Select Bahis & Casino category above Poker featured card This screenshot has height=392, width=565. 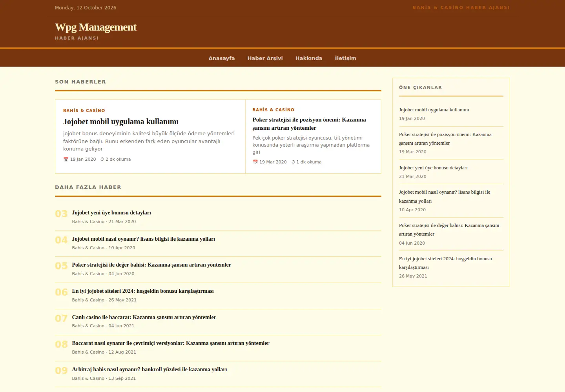(x=273, y=110)
